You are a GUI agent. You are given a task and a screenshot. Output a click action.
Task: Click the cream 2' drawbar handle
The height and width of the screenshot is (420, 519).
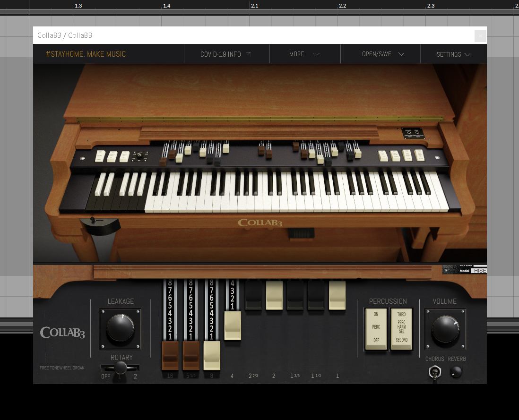[275, 295]
